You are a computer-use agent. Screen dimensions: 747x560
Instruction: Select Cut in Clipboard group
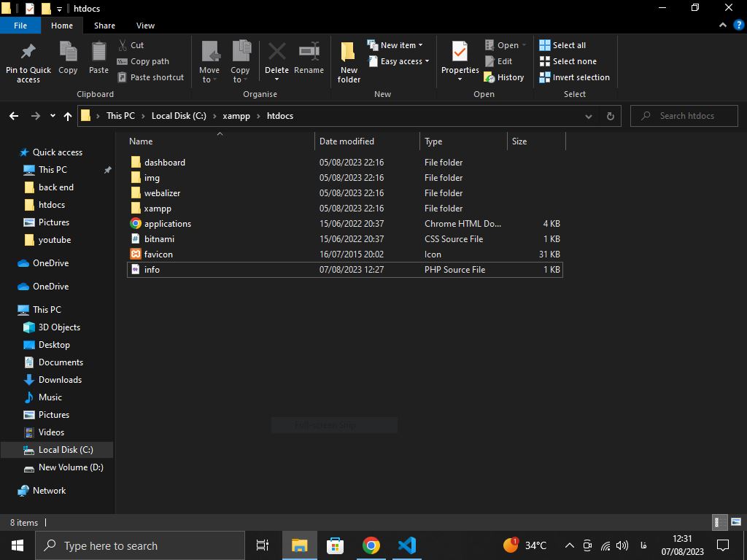click(x=131, y=45)
